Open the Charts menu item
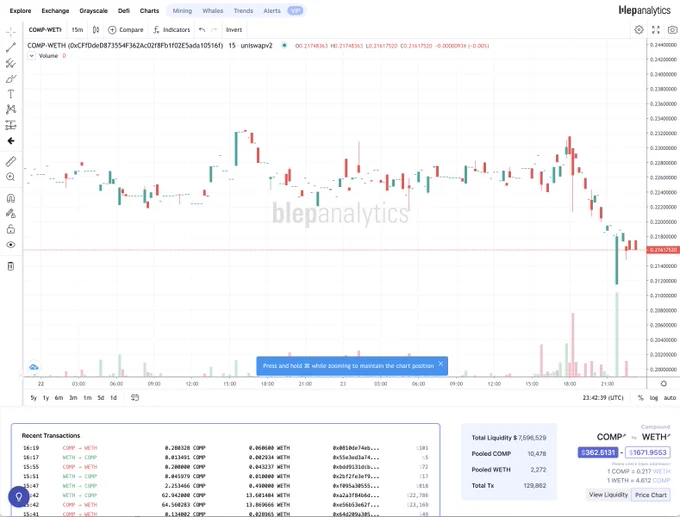 pyautogui.click(x=149, y=10)
